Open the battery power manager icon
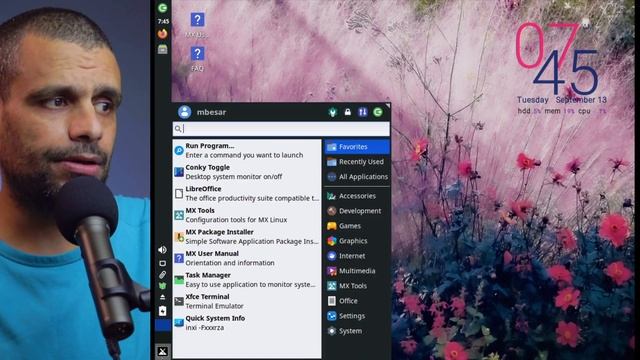Viewport: 640px width, 360px height. pyautogui.click(x=162, y=311)
